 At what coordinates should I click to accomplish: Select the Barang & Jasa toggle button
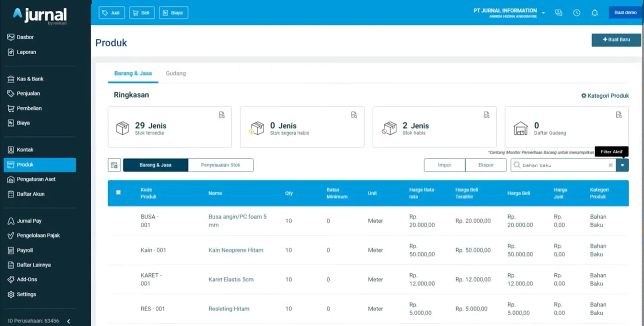tap(155, 165)
